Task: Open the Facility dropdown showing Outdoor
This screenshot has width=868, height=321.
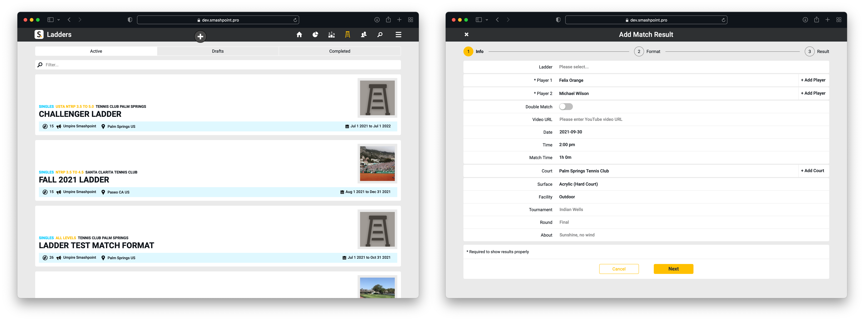Action: point(646,197)
